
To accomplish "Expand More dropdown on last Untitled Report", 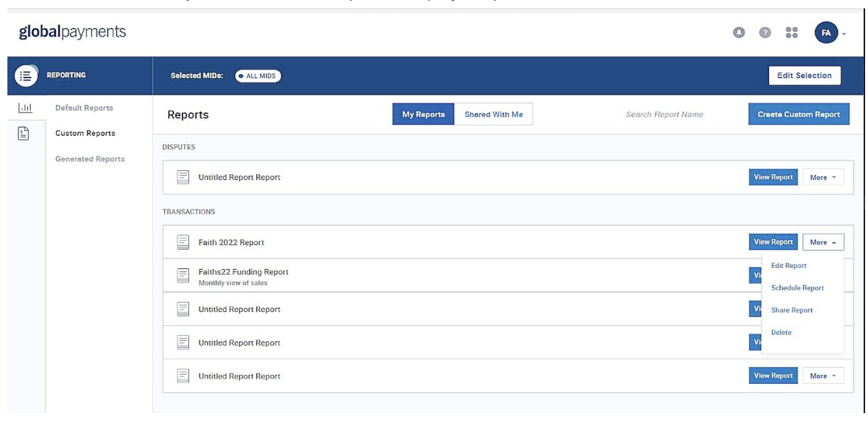I will click(823, 376).
